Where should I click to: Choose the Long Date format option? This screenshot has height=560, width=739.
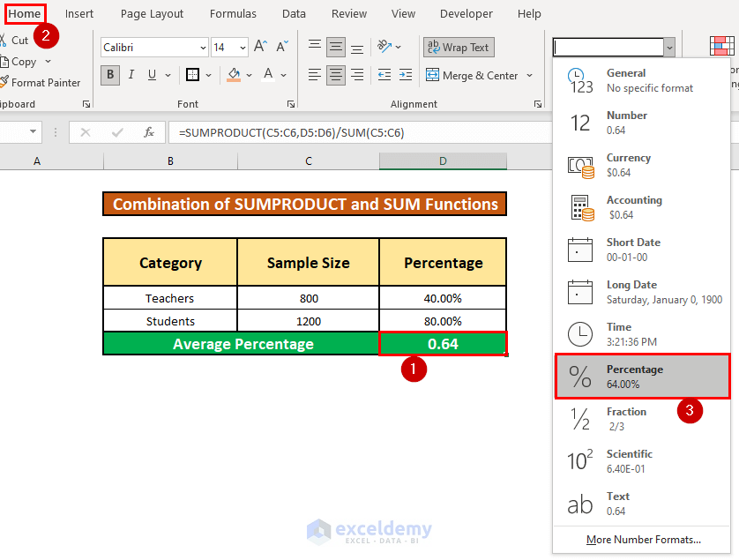[641, 292]
